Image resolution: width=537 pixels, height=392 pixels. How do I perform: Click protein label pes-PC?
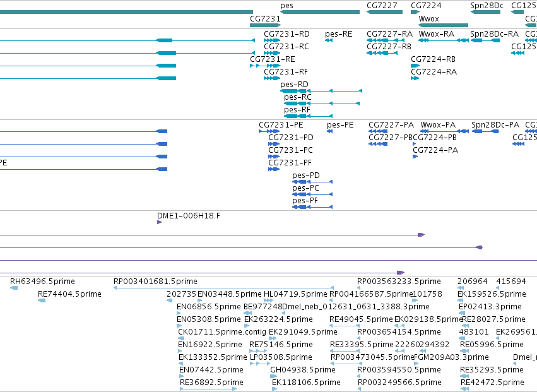point(305,189)
